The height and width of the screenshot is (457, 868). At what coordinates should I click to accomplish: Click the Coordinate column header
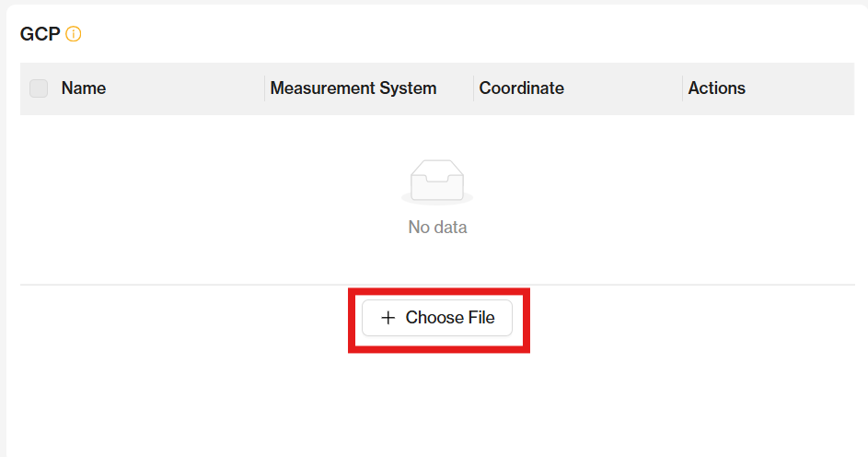[x=522, y=88]
